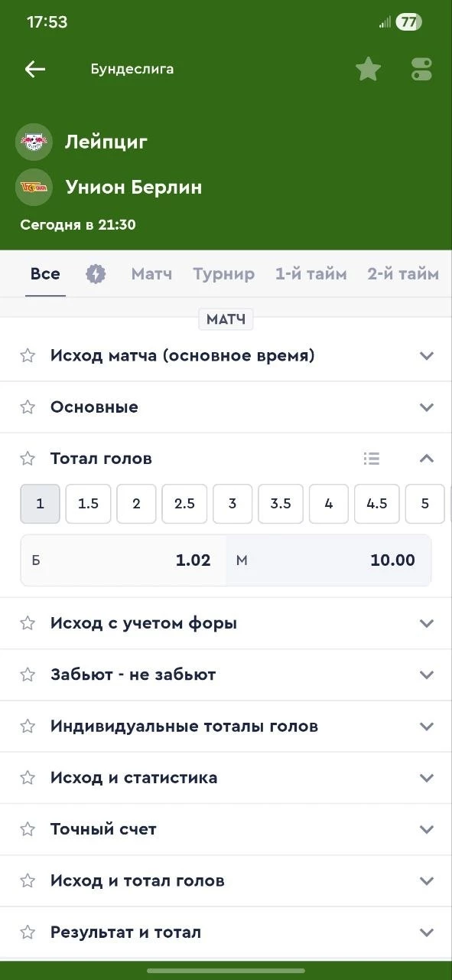Tap the Унион Берлин team logo

pyautogui.click(x=34, y=186)
